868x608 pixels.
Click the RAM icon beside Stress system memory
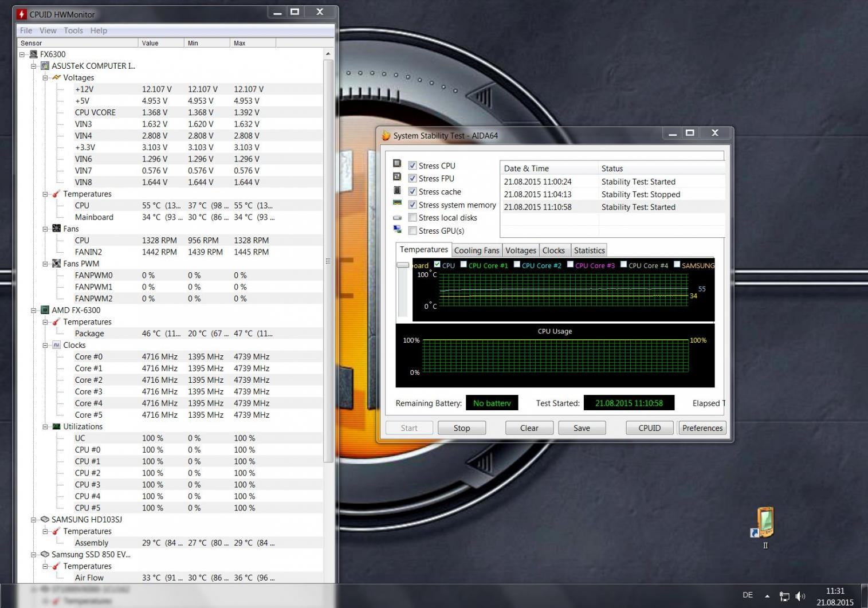point(397,203)
